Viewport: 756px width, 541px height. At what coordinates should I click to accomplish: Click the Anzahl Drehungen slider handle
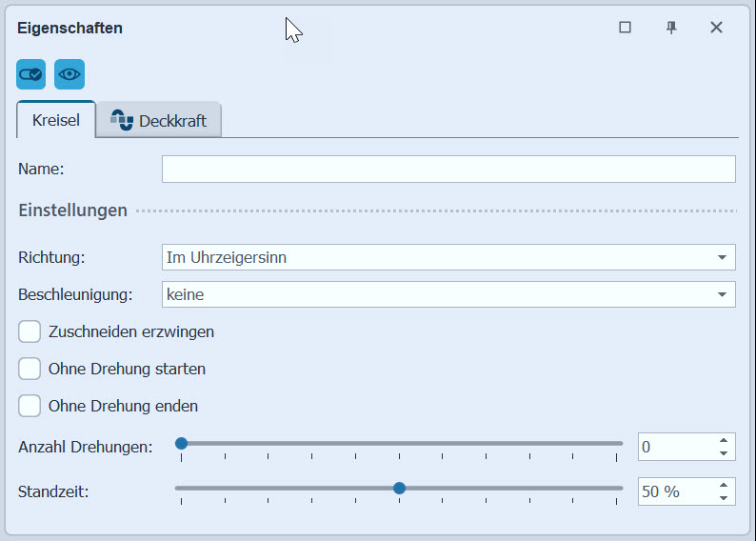(181, 443)
